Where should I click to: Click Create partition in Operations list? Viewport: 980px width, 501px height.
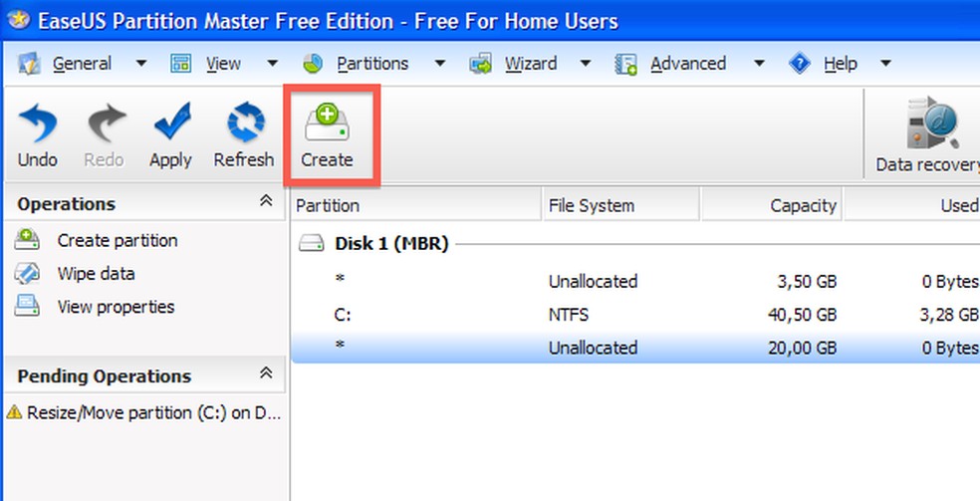[117, 241]
